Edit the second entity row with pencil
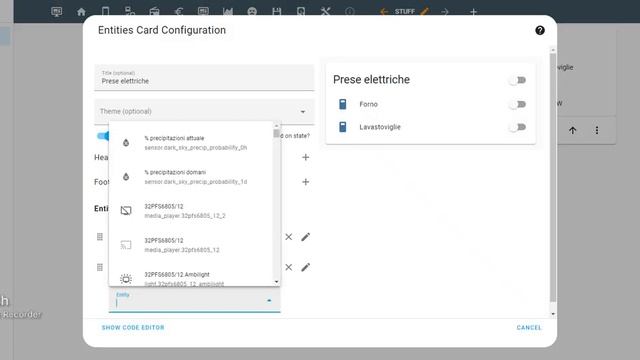This screenshot has width=640, height=360. pyautogui.click(x=305, y=267)
